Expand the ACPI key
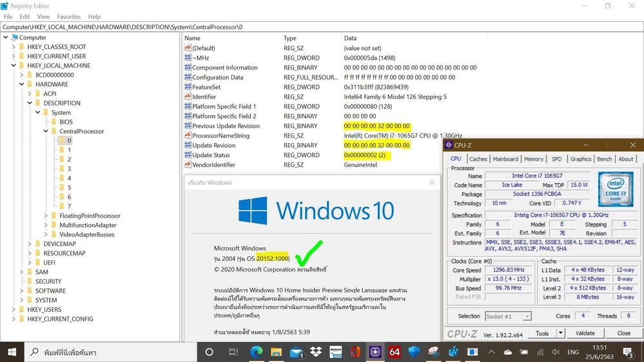Image resolution: width=644 pixels, height=362 pixels. coord(30,93)
